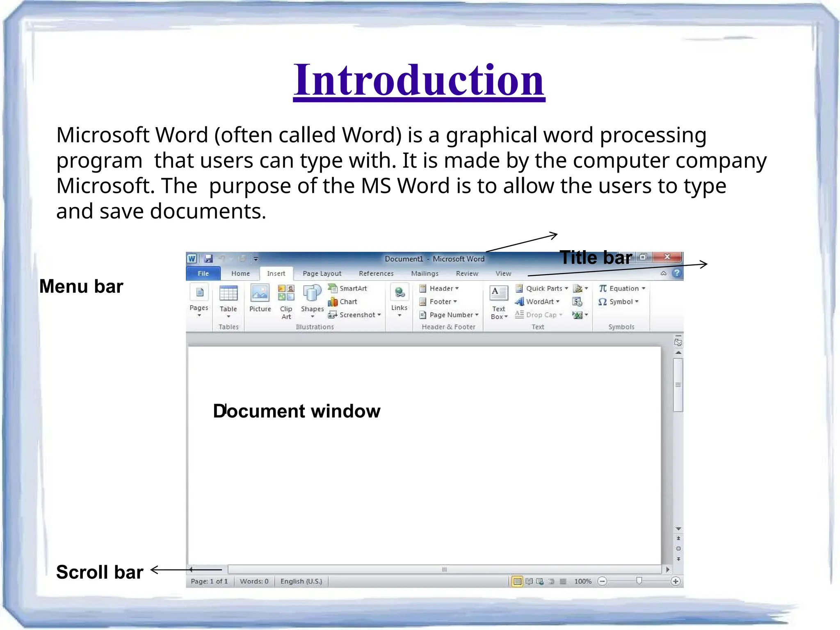The width and height of the screenshot is (840, 630).
Task: Open the Screenshot dropdown
Action: [x=355, y=315]
